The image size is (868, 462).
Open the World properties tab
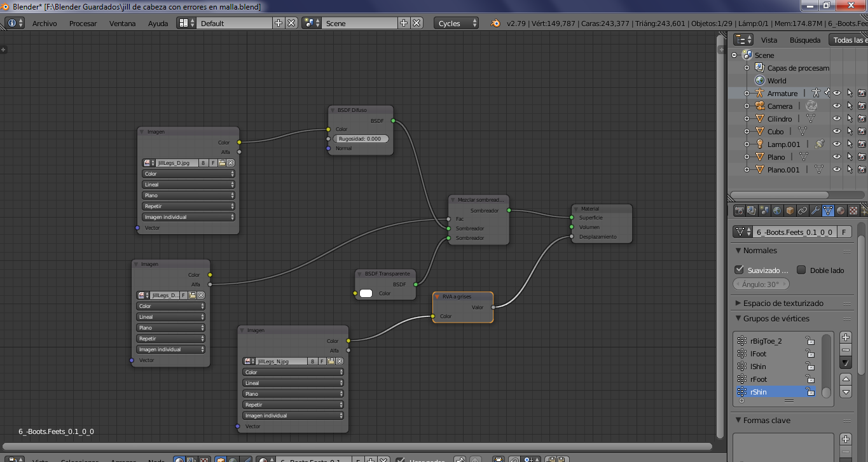click(777, 211)
